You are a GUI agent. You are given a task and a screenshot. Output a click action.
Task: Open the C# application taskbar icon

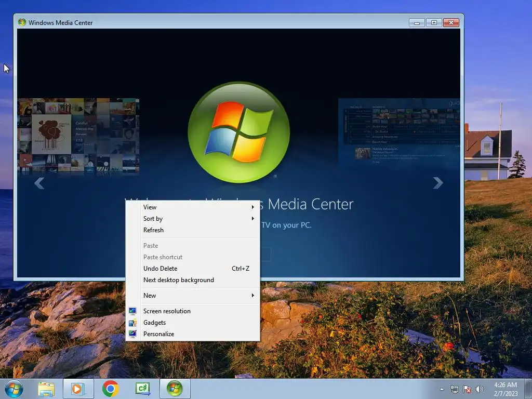pyautogui.click(x=143, y=389)
